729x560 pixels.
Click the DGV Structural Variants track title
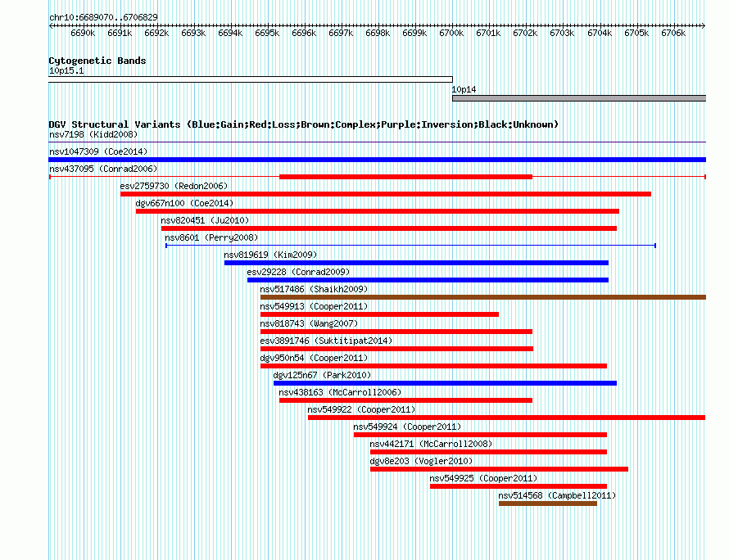pyautogui.click(x=304, y=124)
